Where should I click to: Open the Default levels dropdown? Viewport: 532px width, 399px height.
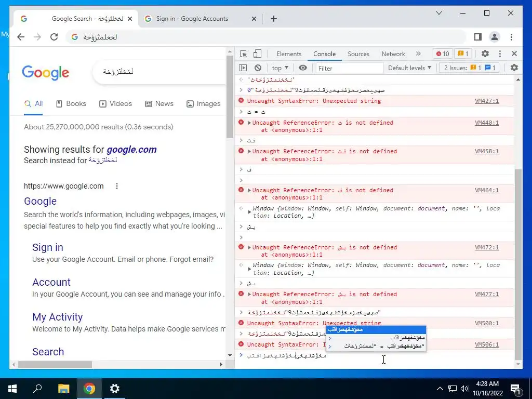409,68
